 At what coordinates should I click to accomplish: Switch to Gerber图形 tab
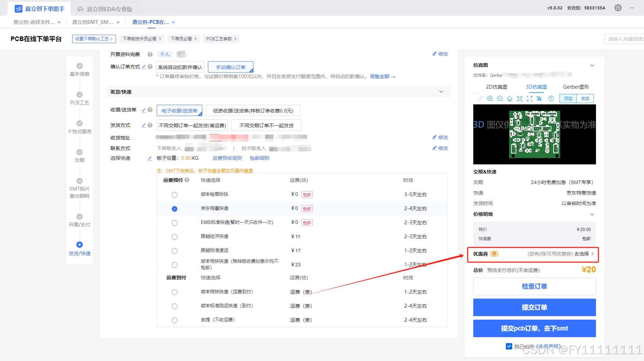click(x=576, y=87)
